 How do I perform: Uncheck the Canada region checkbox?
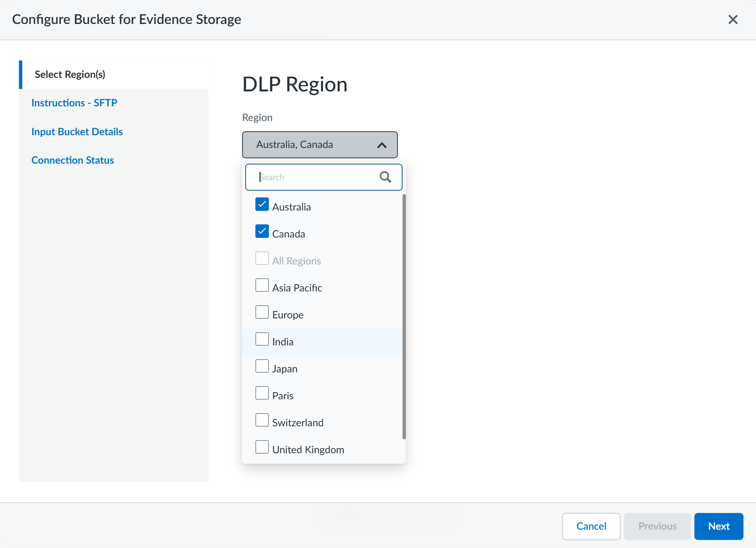pos(262,231)
